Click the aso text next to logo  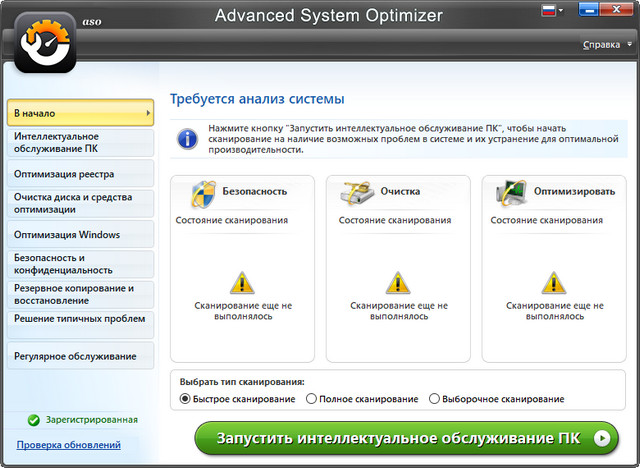(92, 22)
